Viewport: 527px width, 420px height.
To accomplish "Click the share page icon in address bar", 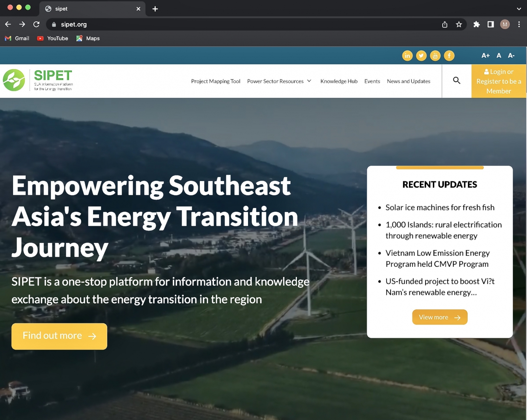I will coord(445,24).
